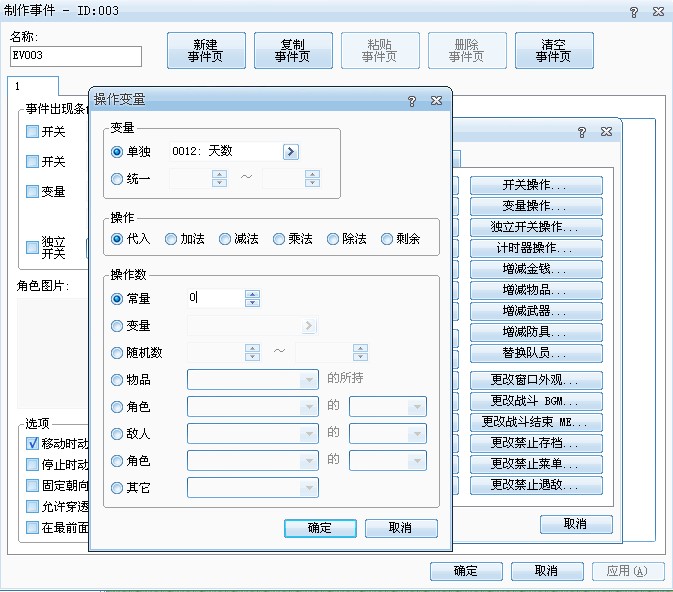The height and width of the screenshot is (592, 673).
Task: Open 增减金钱 gold command
Action: click(x=536, y=270)
